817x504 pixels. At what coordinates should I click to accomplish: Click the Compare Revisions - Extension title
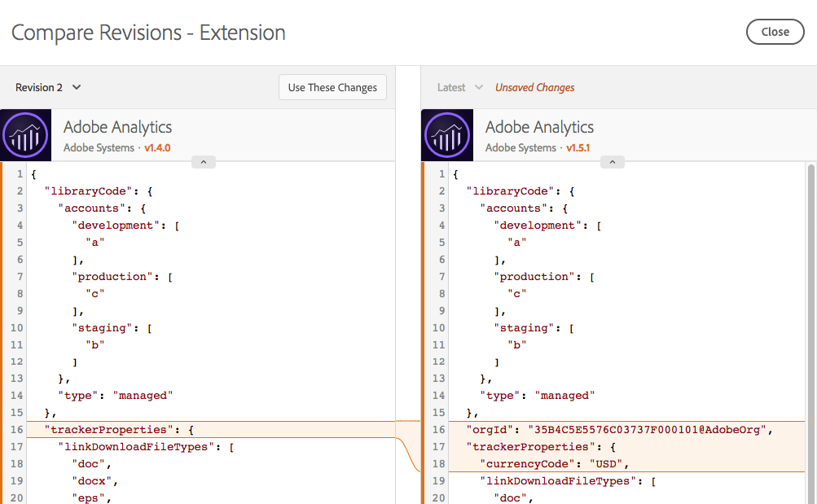pyautogui.click(x=147, y=33)
